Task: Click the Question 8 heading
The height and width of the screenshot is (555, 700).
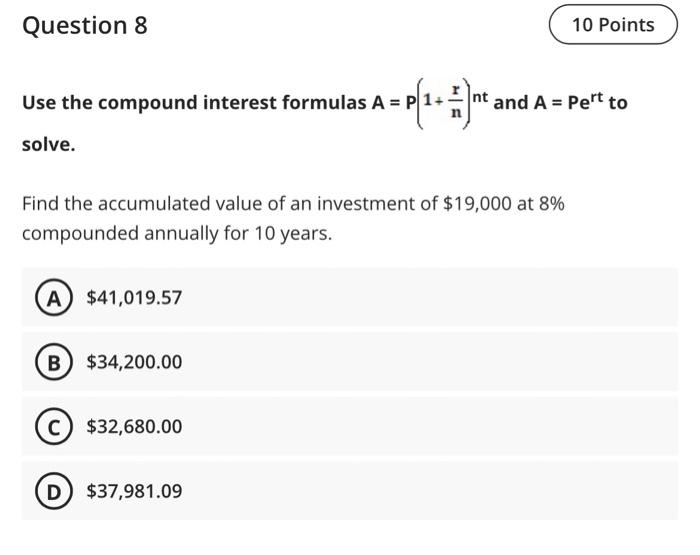Action: (x=85, y=25)
